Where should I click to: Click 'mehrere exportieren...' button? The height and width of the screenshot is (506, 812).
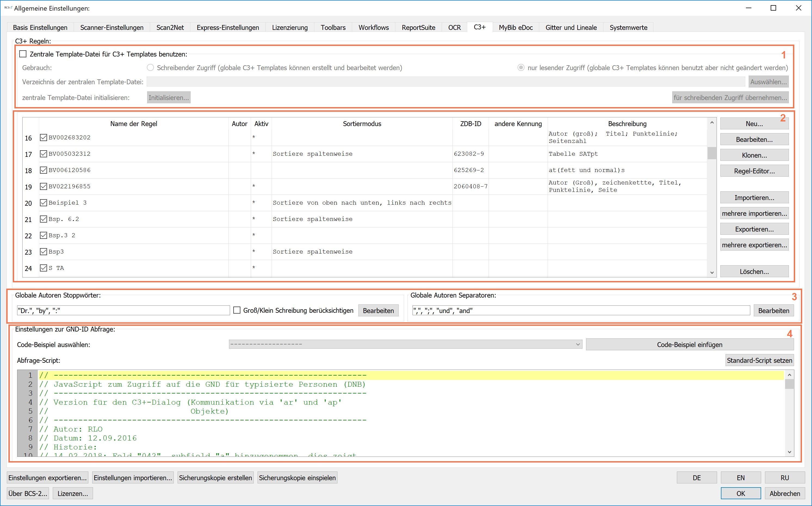point(754,245)
